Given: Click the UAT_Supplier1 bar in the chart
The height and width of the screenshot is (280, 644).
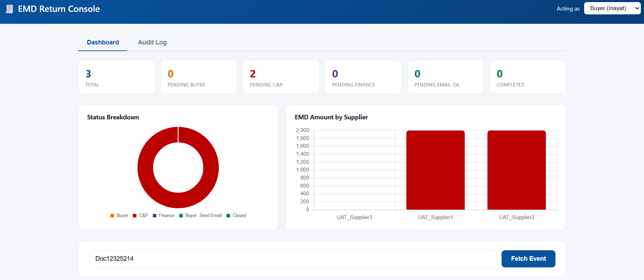Looking at the screenshot, I should coord(435,170).
